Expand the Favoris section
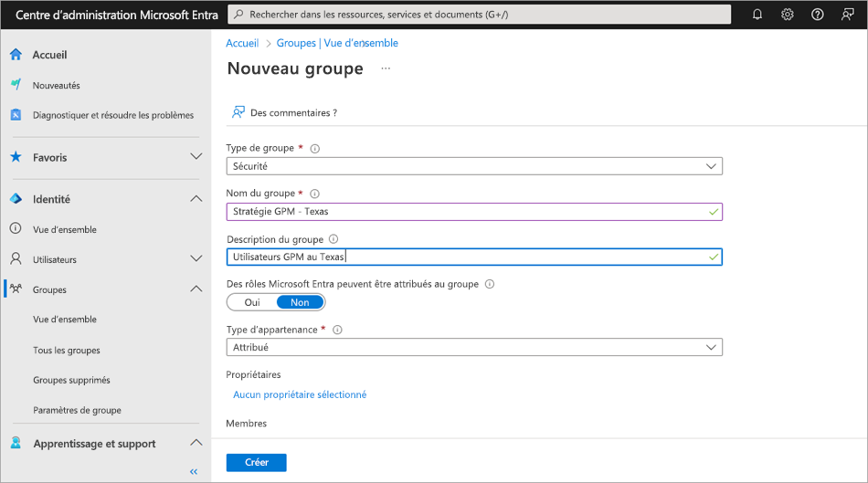 pos(196,156)
